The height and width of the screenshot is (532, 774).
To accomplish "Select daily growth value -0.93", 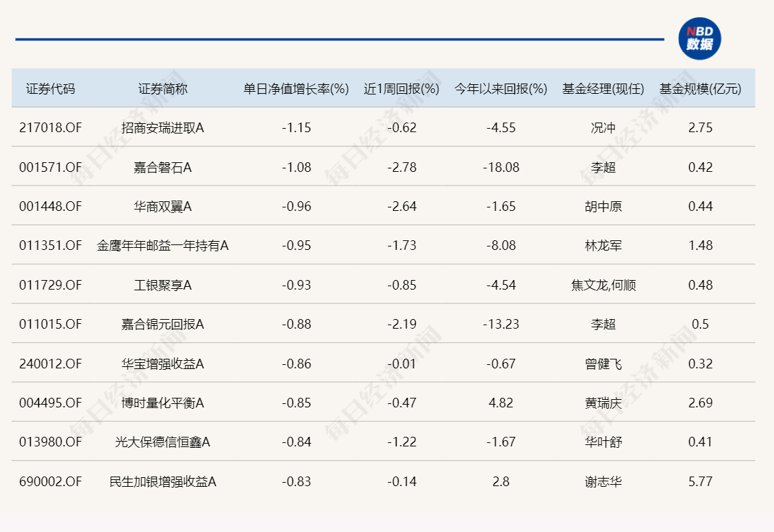I will tap(296, 285).
